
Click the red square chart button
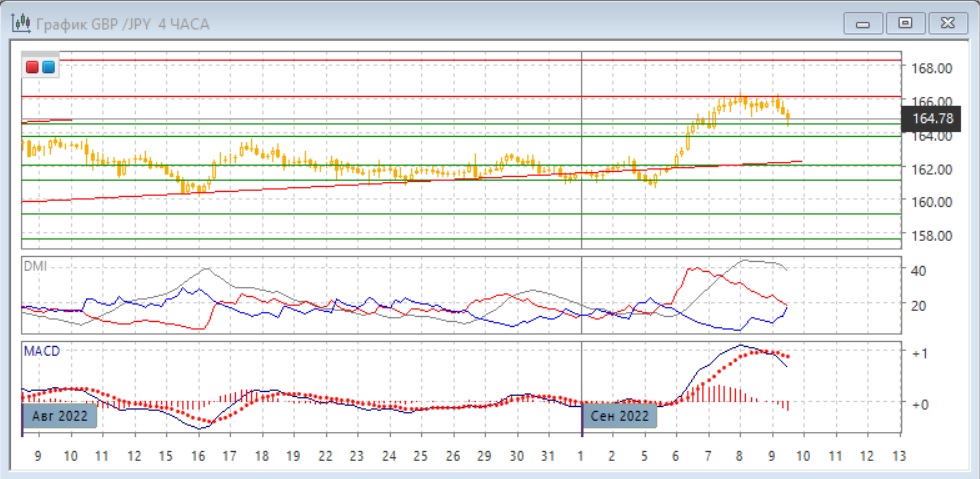pyautogui.click(x=33, y=67)
